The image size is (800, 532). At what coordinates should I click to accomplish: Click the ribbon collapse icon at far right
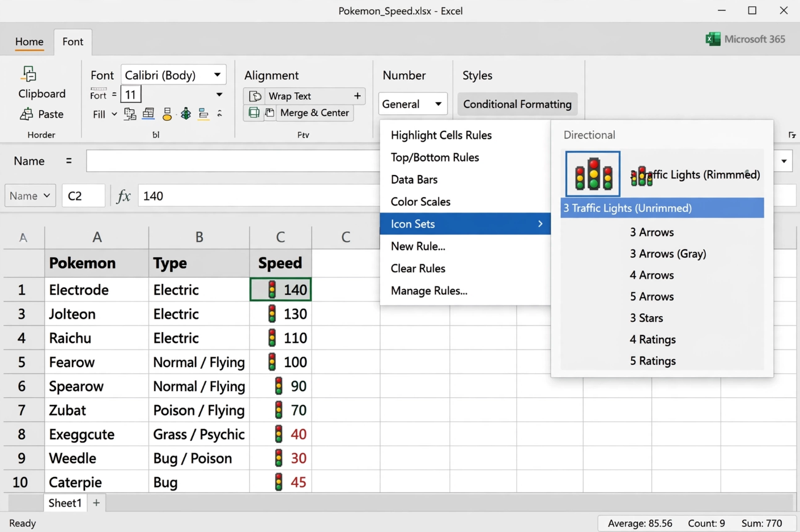[x=792, y=135]
